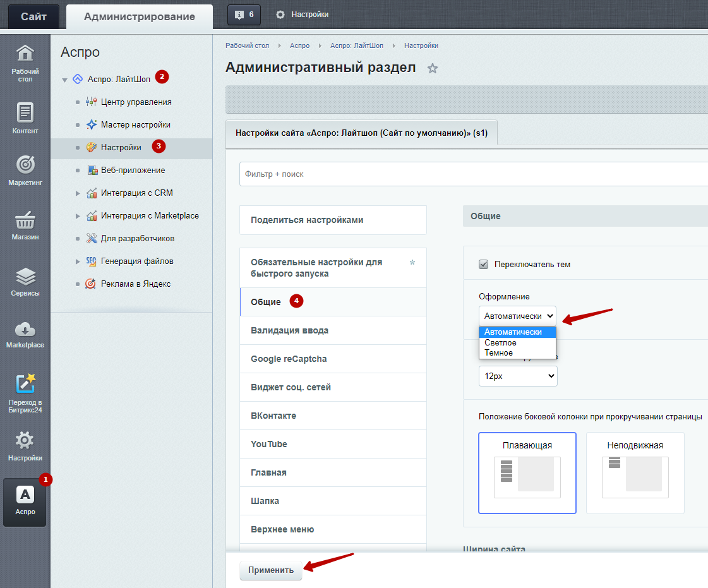Open the Валидация ввода settings section
The height and width of the screenshot is (588, 708).
[x=333, y=330]
